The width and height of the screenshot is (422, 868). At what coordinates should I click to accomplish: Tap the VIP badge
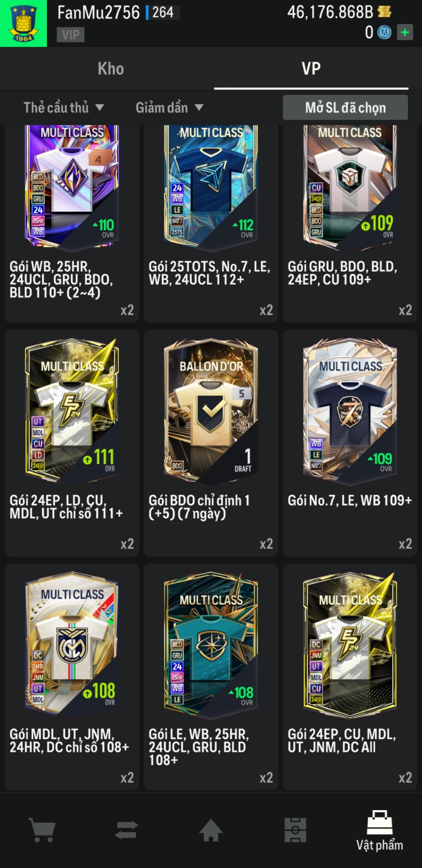pos(71,35)
